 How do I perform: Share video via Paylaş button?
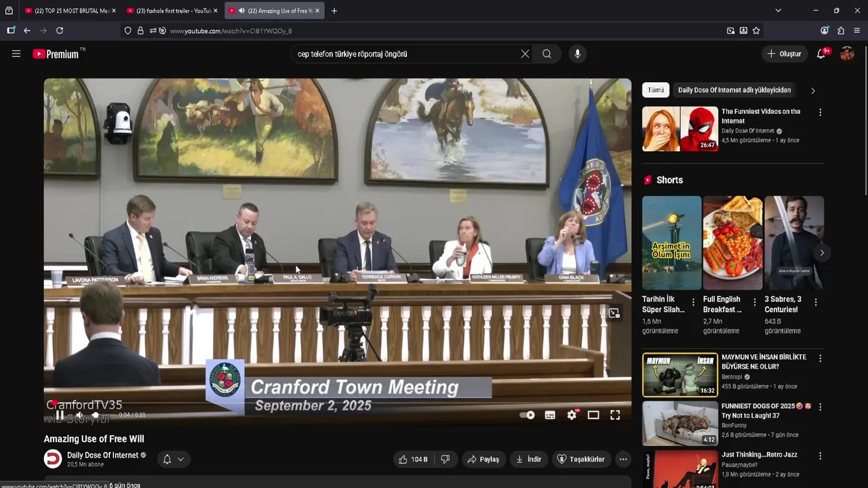click(484, 459)
